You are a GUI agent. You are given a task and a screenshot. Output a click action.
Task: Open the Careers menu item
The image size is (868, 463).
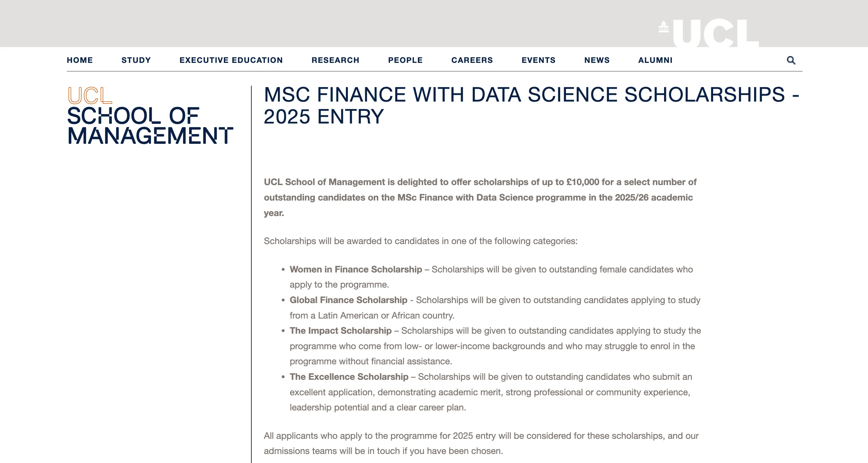tap(472, 60)
